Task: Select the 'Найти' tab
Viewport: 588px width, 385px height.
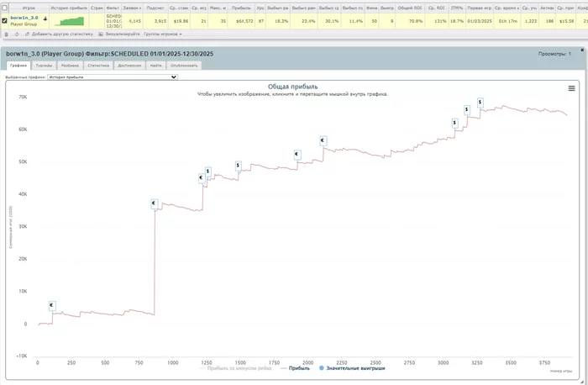Action: tap(155, 66)
